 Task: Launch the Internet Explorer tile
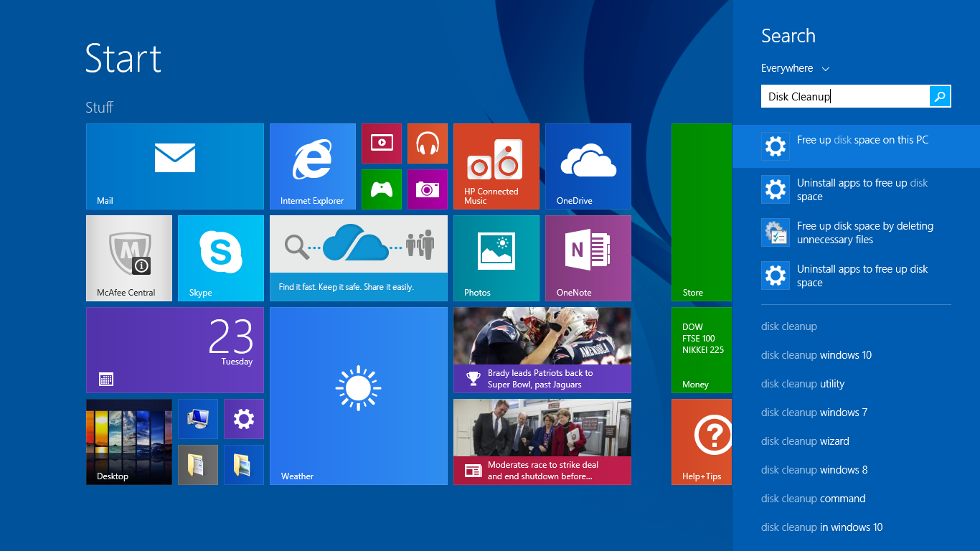coord(313,166)
